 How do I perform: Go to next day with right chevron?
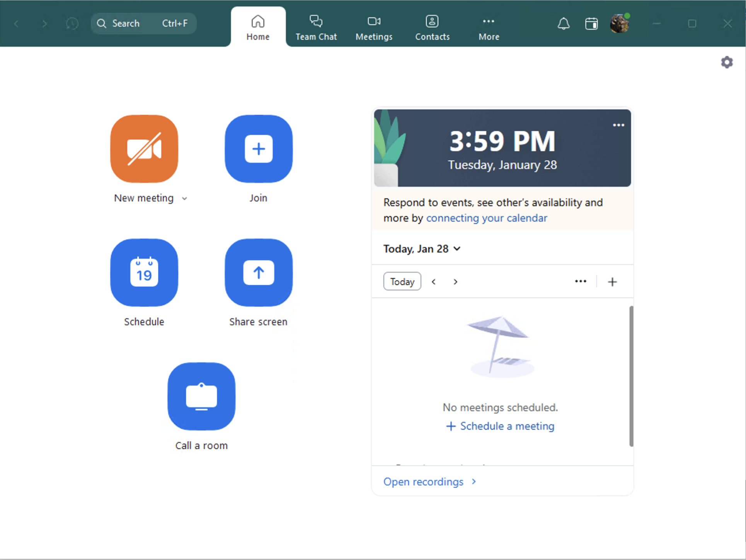click(x=455, y=282)
